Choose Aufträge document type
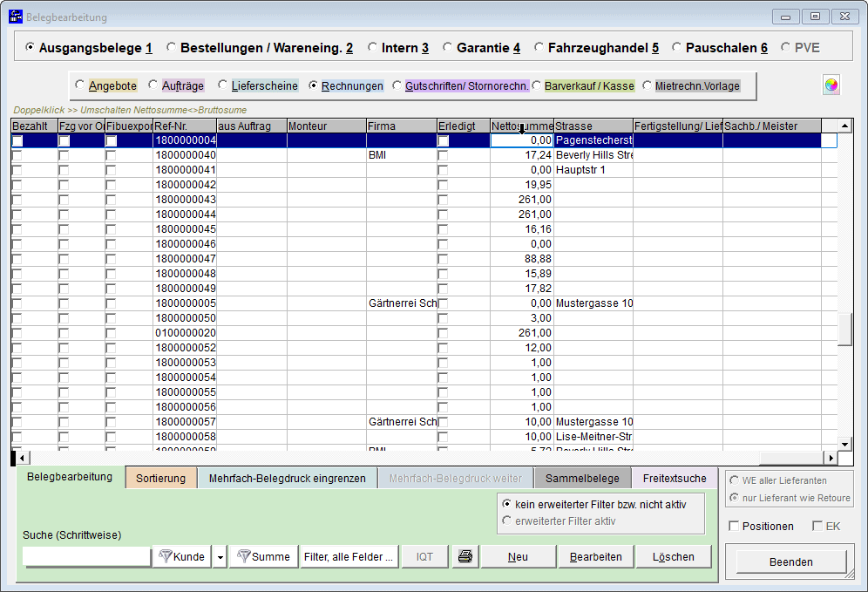 click(x=153, y=85)
